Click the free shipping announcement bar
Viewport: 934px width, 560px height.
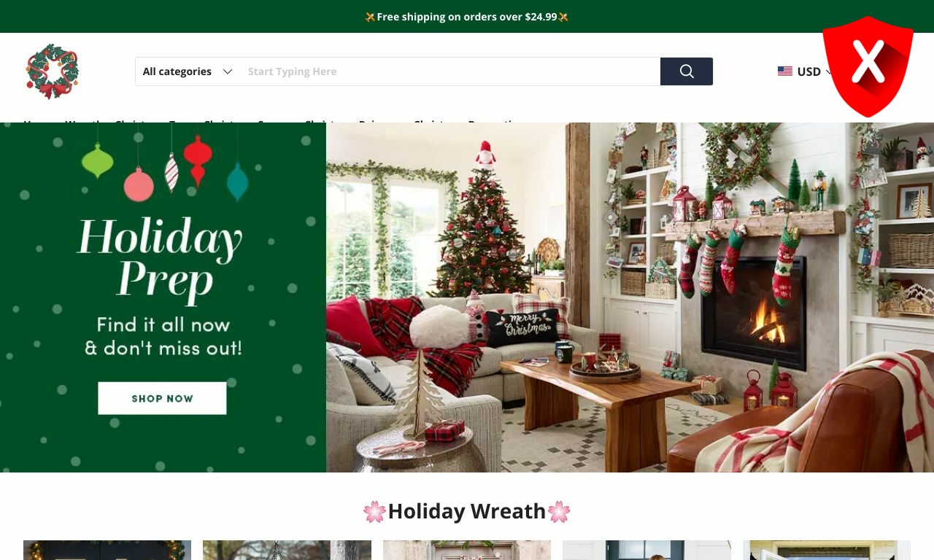click(x=467, y=16)
